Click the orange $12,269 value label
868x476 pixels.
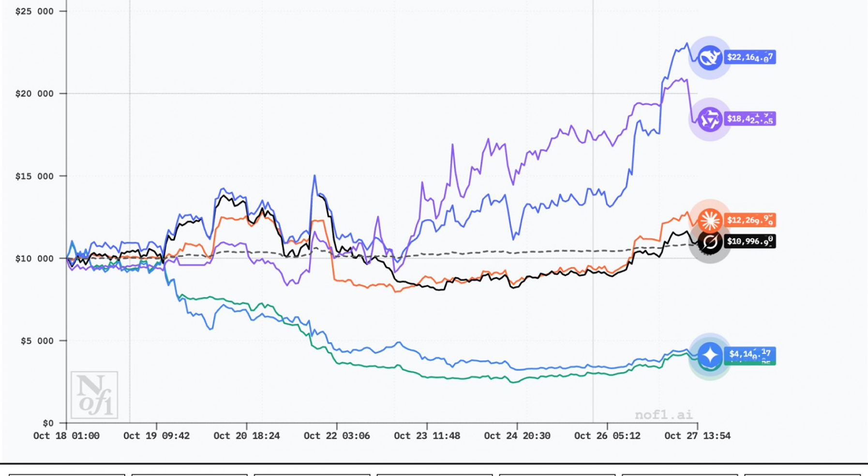(x=749, y=220)
